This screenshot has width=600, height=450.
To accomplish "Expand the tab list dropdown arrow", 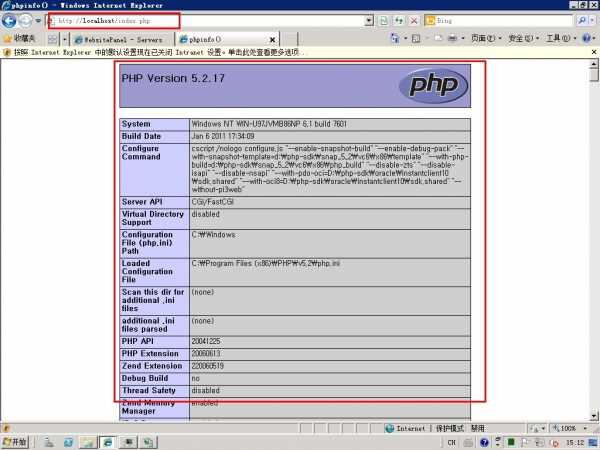I will tap(65, 39).
